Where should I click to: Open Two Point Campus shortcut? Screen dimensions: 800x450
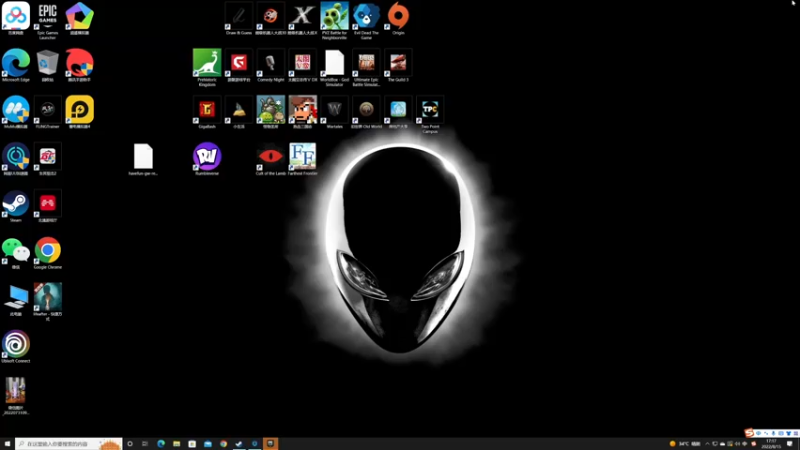430,114
